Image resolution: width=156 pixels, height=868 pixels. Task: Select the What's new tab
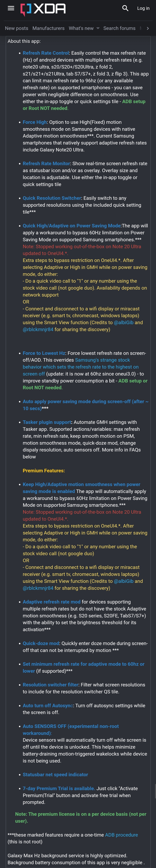tap(81, 28)
